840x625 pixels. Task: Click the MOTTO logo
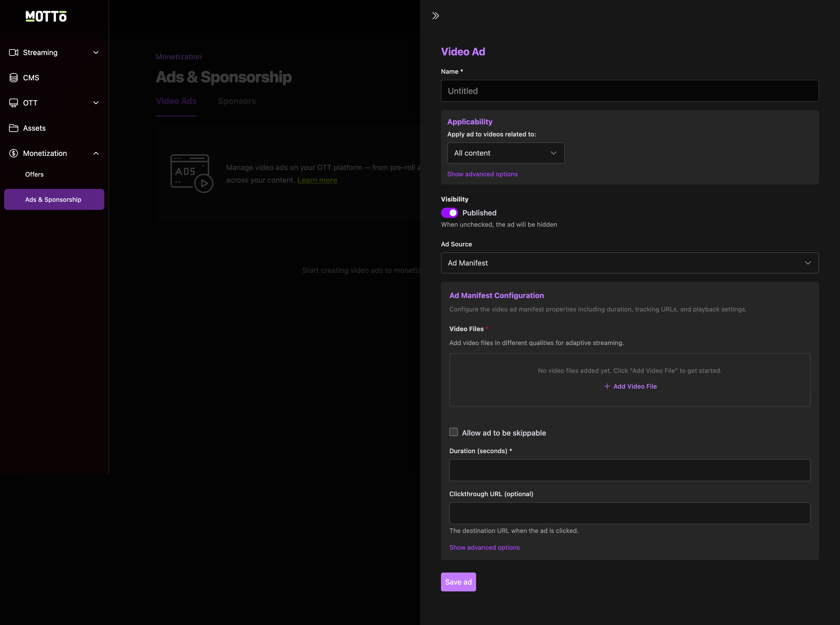[46, 16]
